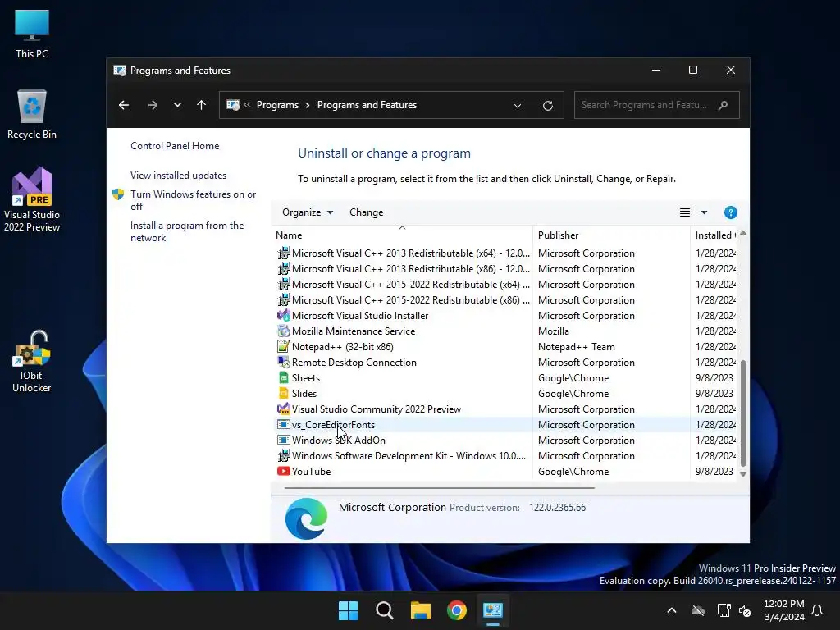Open Turn Windows features on or off
This screenshot has height=630, width=840.
tap(193, 200)
